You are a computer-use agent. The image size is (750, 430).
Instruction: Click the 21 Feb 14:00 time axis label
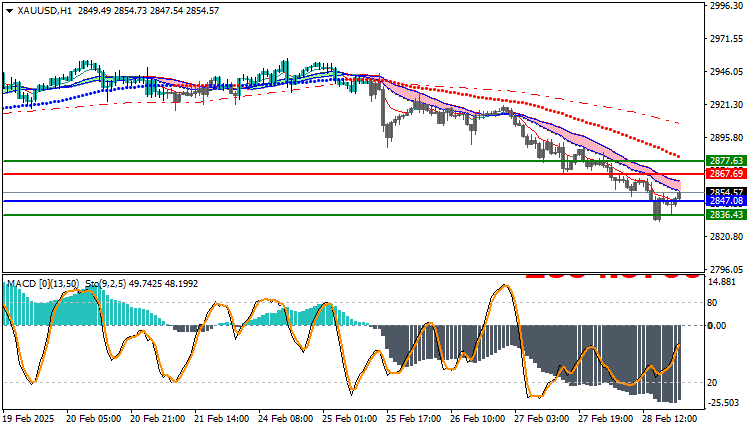(221, 419)
